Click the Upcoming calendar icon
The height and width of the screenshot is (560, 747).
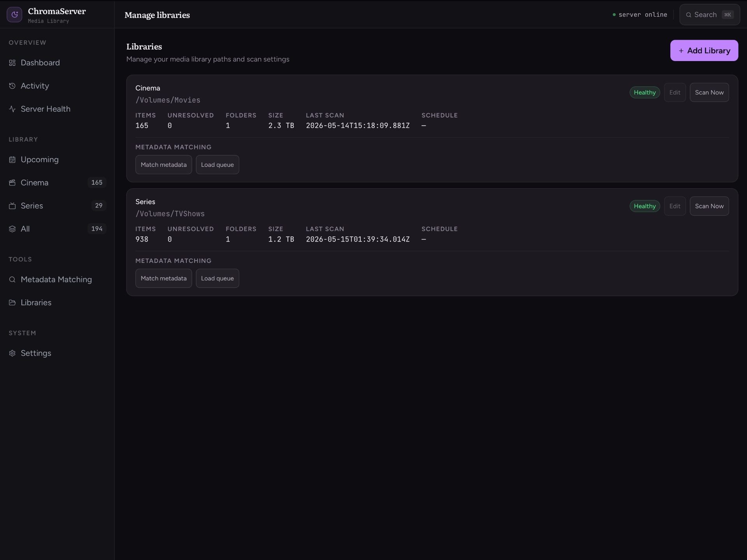(12, 159)
